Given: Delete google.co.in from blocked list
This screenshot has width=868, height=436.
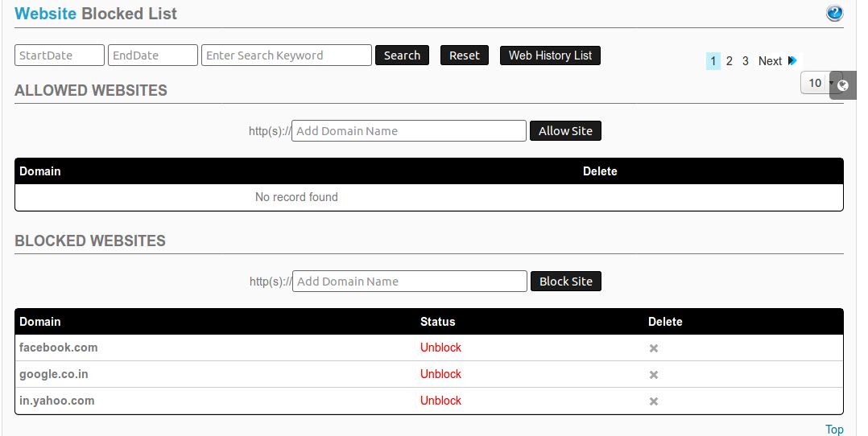Looking at the screenshot, I should 654,375.
